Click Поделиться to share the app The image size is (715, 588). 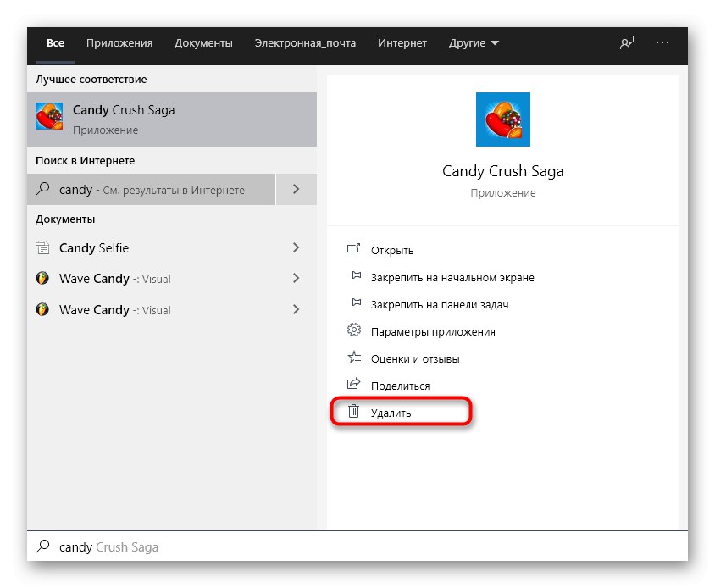click(401, 386)
